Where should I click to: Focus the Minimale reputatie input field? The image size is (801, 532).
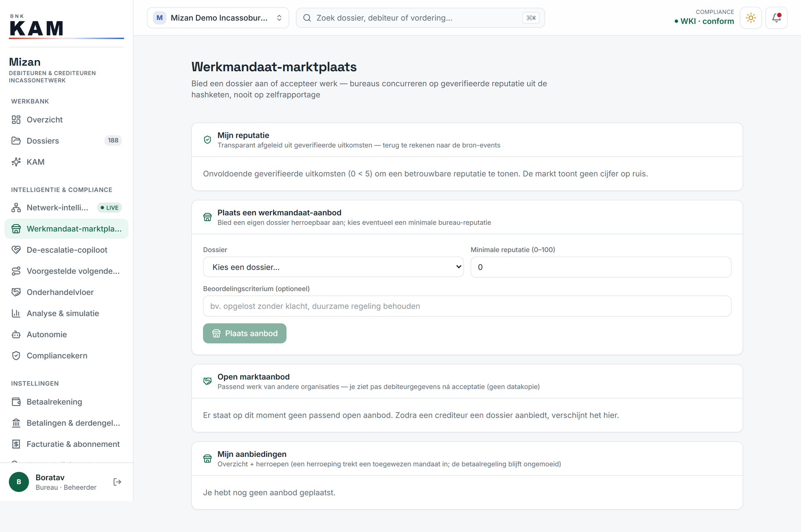point(601,267)
